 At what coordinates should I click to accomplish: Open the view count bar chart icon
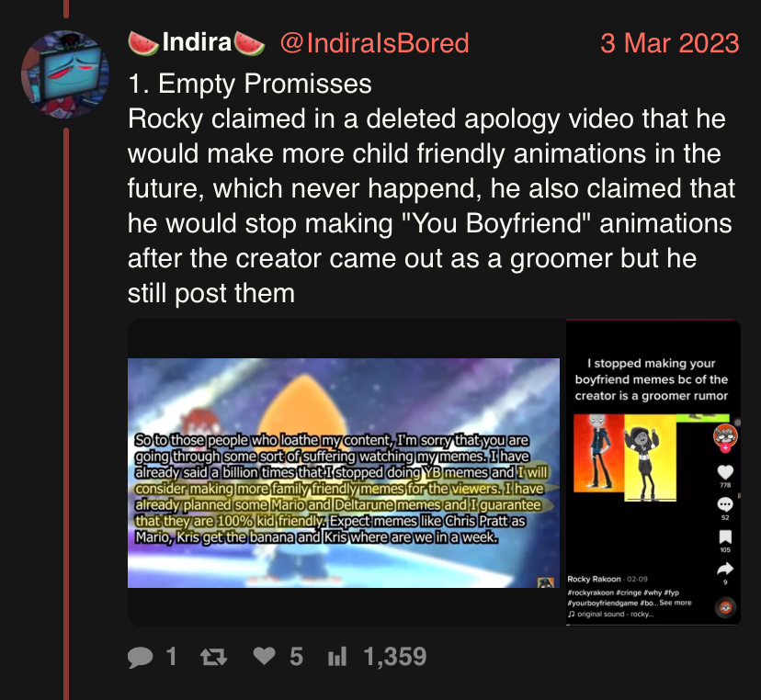(337, 656)
